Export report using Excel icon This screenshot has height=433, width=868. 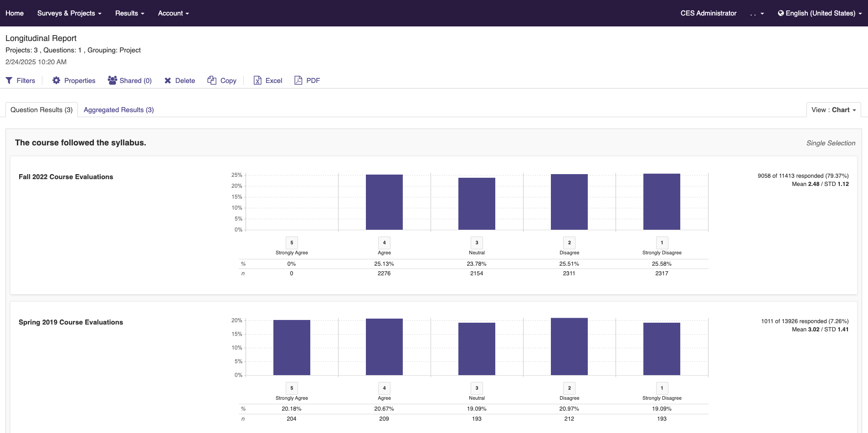point(257,81)
